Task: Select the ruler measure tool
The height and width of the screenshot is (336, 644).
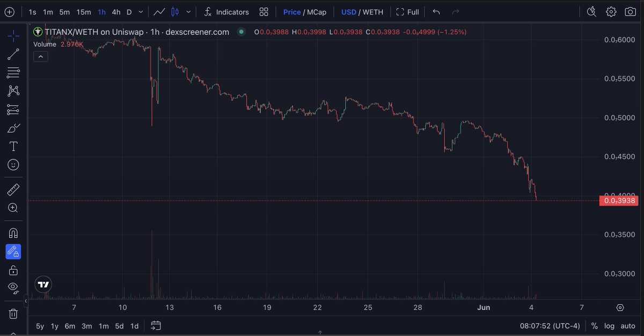Action: (13, 189)
